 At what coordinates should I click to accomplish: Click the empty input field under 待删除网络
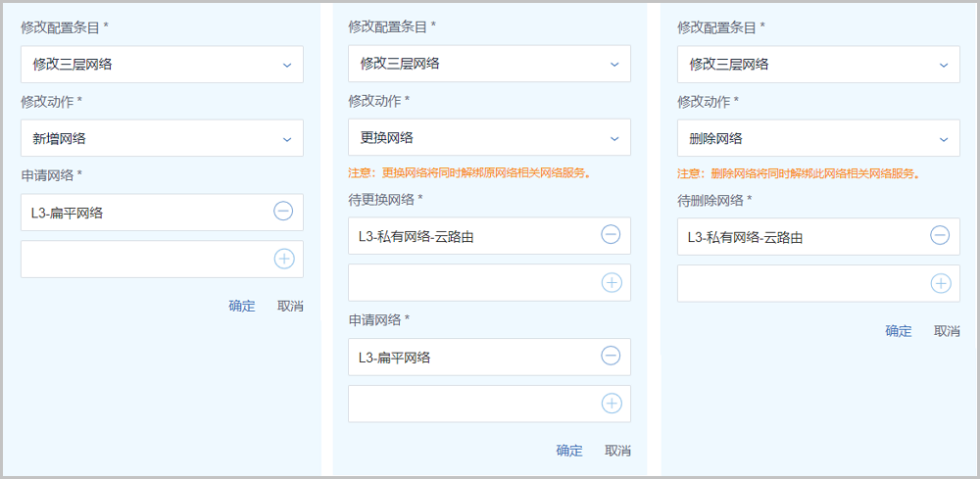pyautogui.click(x=799, y=283)
